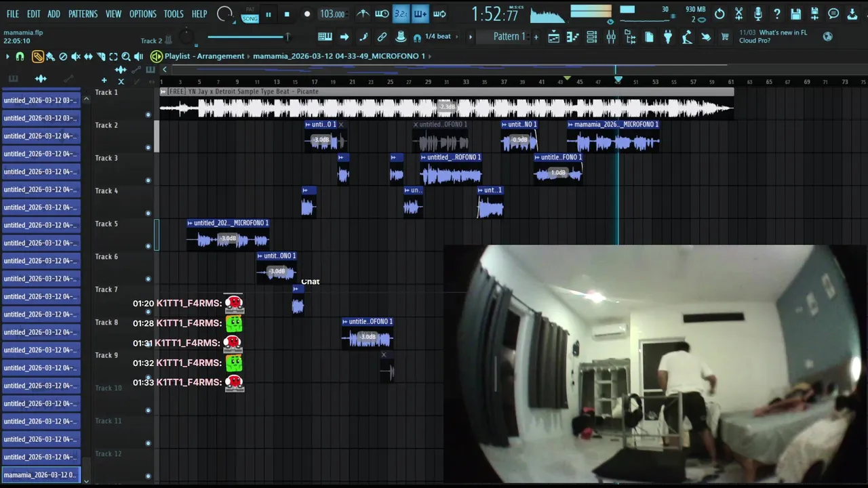Viewport: 868px width, 488px height.
Task: Open the FILE menu
Action: (13, 14)
